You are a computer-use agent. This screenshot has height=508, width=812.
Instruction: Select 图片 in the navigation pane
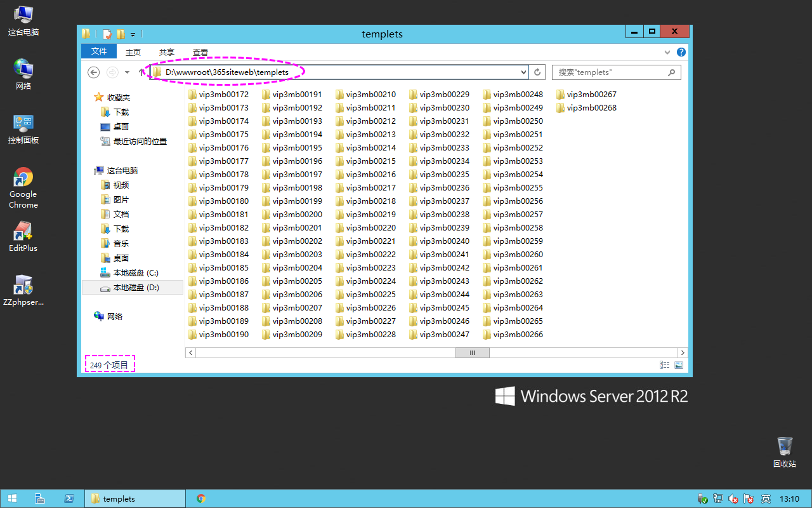click(x=115, y=199)
